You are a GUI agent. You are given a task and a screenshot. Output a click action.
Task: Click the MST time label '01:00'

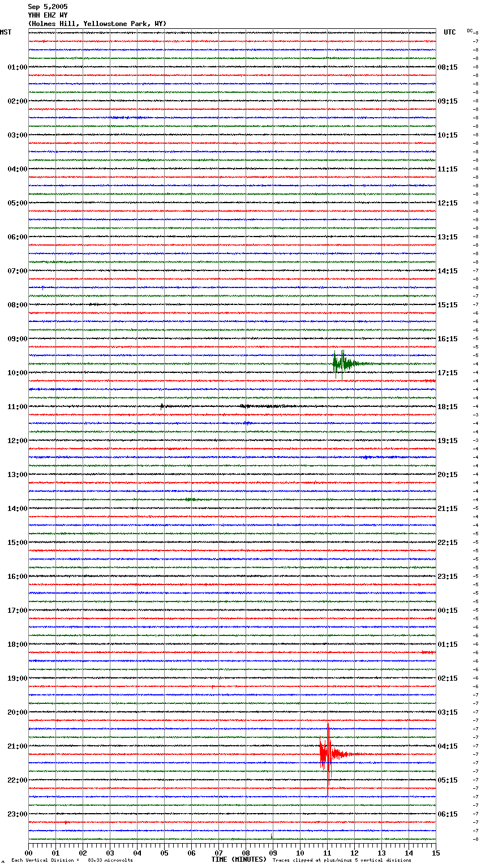tap(18, 67)
